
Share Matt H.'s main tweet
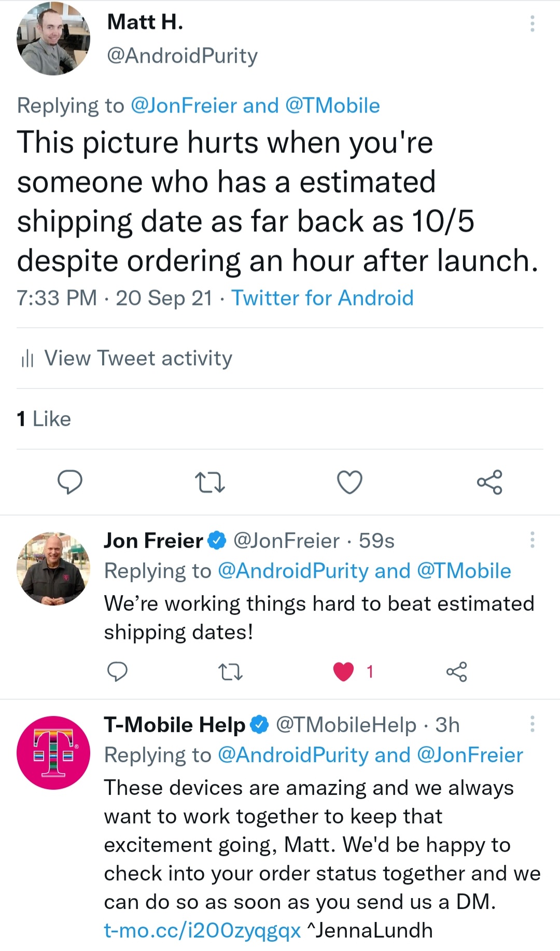point(489,482)
